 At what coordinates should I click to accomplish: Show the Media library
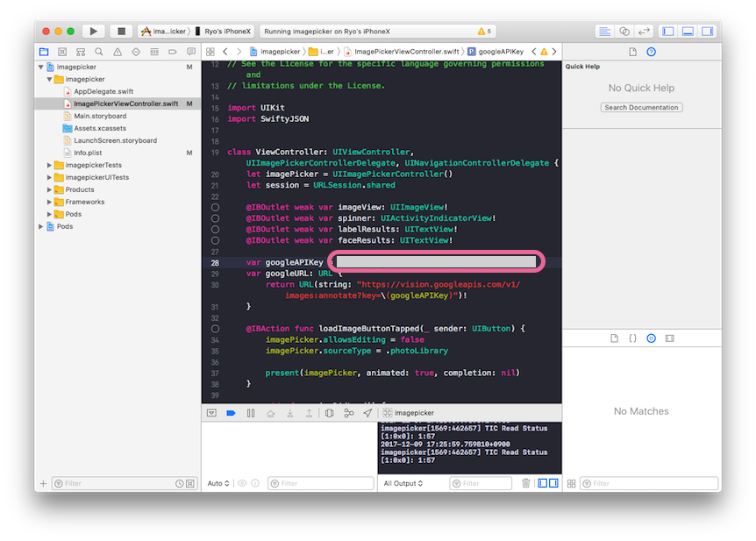point(670,338)
